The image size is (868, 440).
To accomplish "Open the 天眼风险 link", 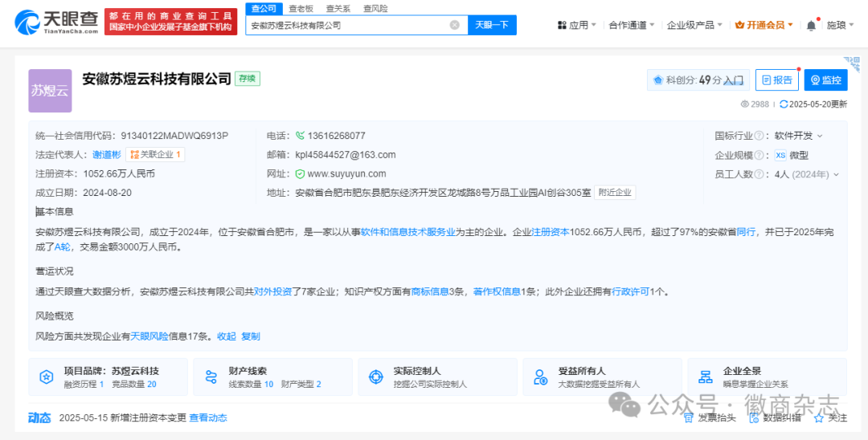I will point(149,336).
